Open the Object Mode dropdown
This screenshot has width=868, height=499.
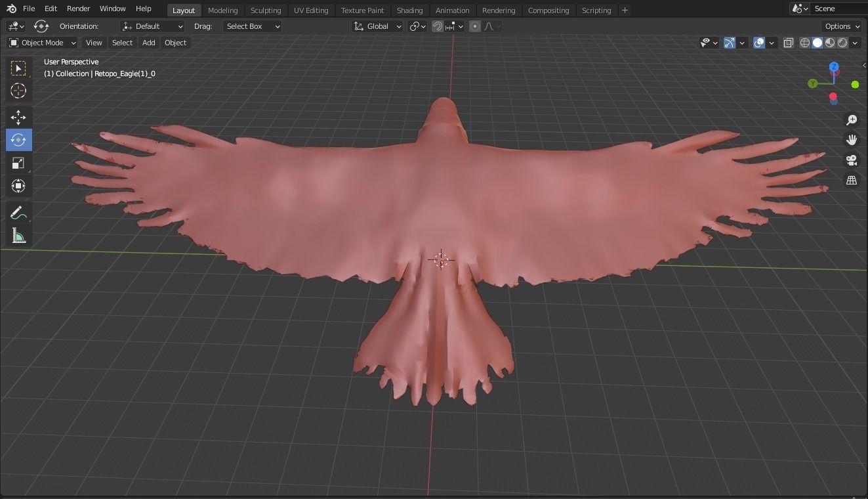click(42, 43)
